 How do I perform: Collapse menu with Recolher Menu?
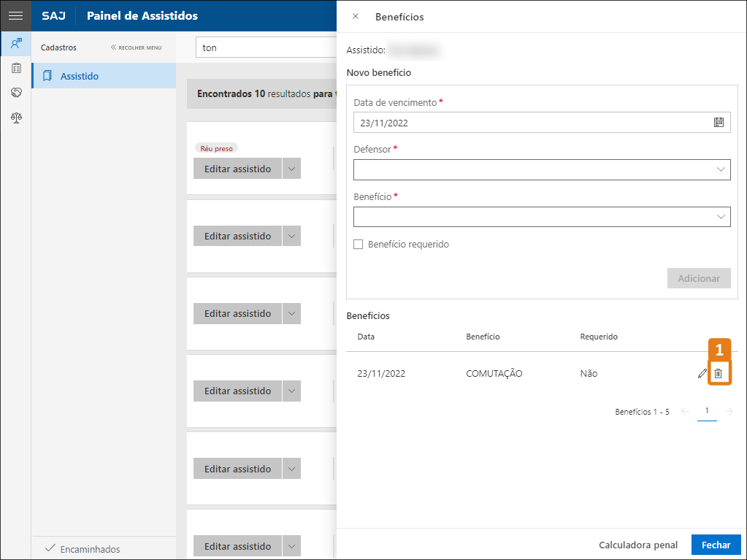[137, 47]
